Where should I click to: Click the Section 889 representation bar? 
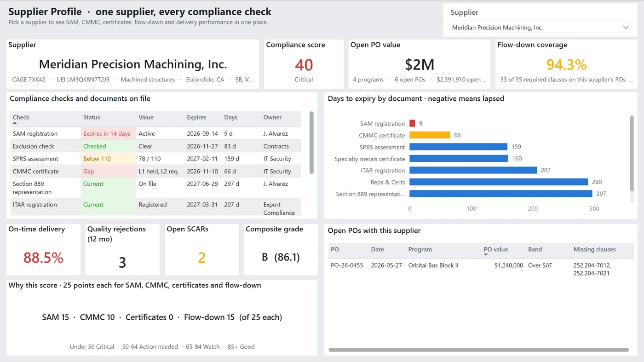click(501, 194)
